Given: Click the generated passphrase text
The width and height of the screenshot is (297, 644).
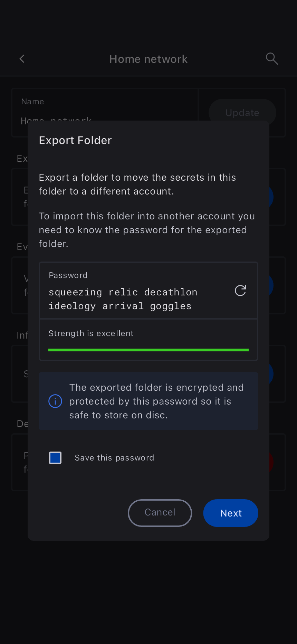Looking at the screenshot, I should click(123, 299).
